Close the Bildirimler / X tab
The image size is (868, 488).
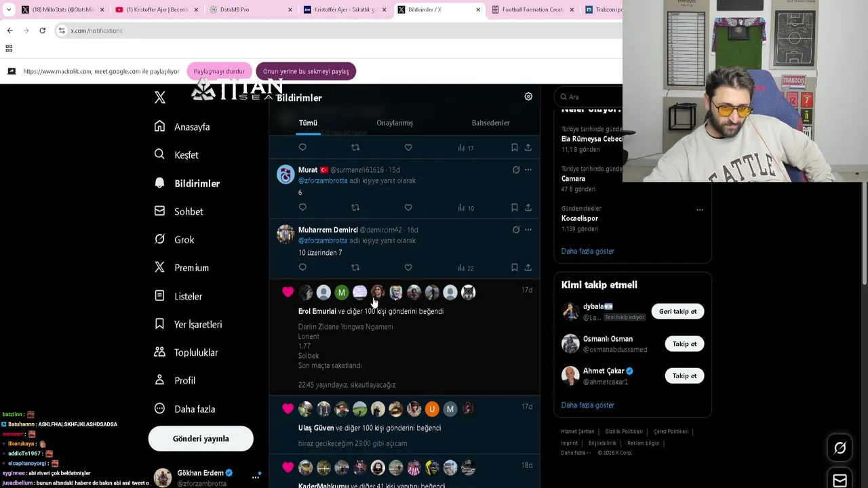[x=478, y=9]
